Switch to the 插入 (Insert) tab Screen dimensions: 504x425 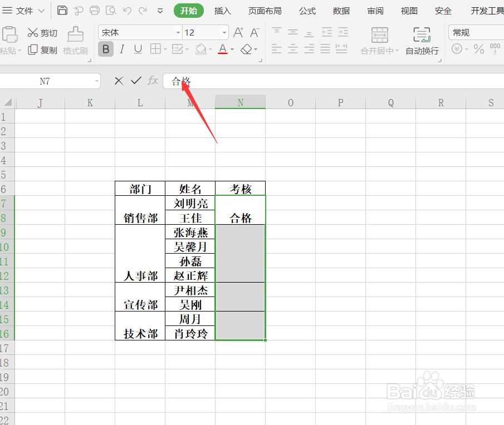(222, 11)
